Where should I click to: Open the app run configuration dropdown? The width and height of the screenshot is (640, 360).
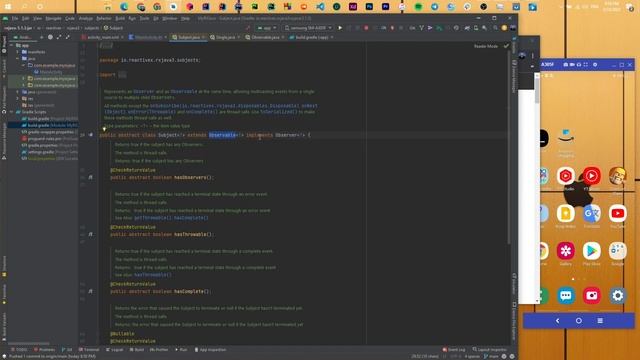tap(267, 28)
